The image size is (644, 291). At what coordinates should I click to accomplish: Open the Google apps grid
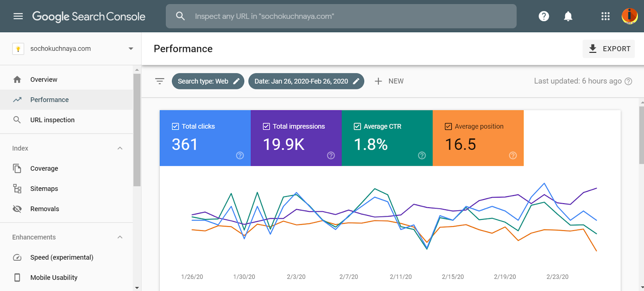pos(605,16)
